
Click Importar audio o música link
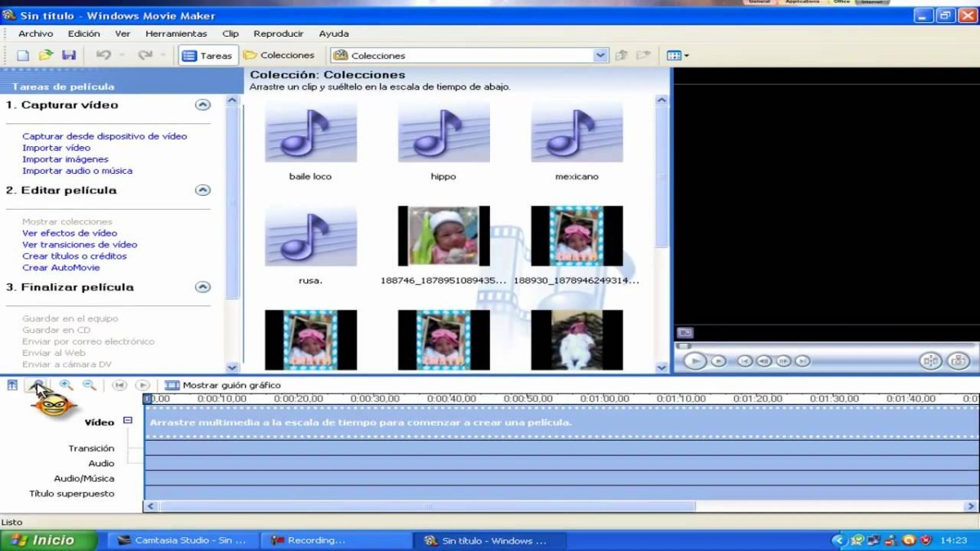(78, 171)
